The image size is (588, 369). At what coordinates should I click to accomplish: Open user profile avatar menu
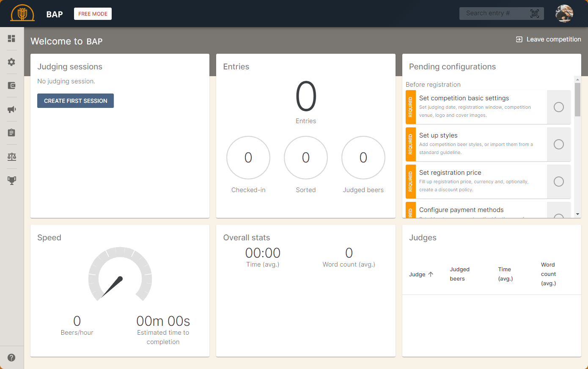point(564,14)
